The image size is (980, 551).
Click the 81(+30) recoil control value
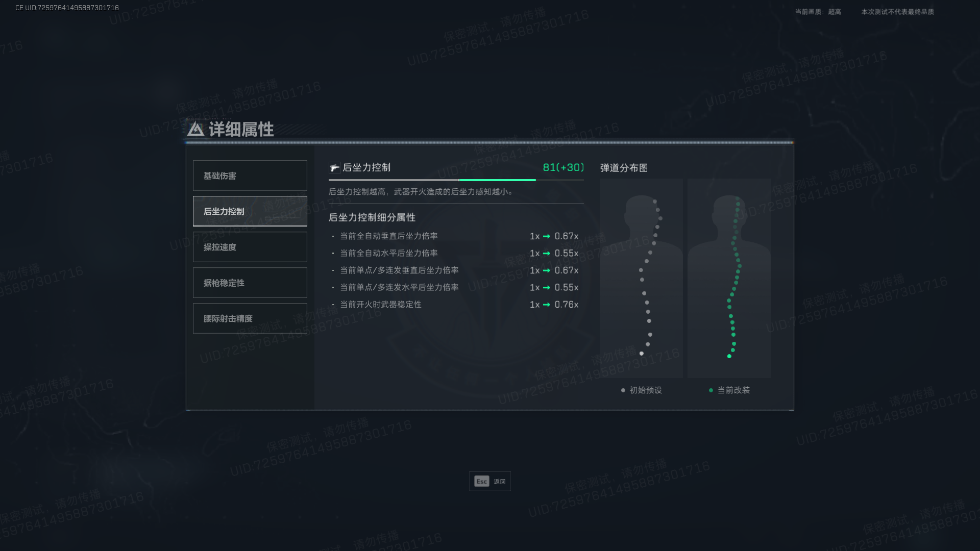coord(563,167)
